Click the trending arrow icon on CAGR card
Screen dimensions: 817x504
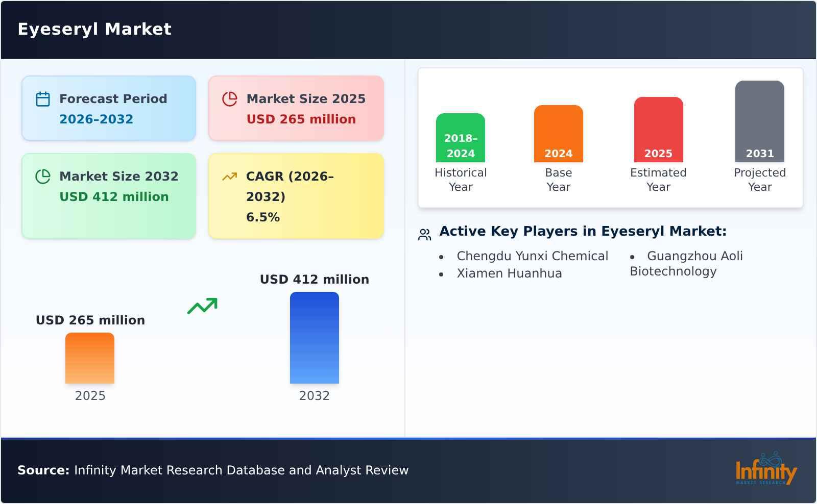click(x=230, y=176)
